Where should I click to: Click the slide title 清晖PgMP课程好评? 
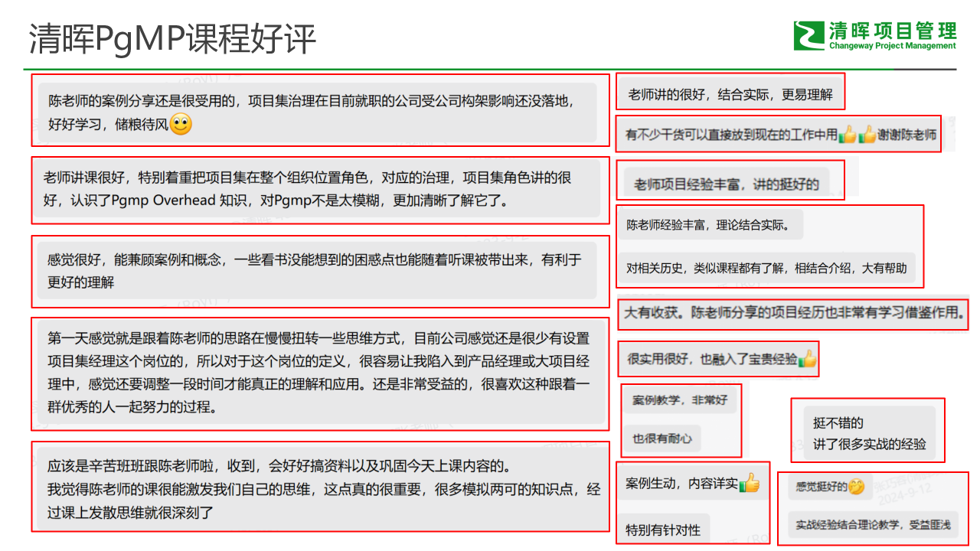(172, 38)
